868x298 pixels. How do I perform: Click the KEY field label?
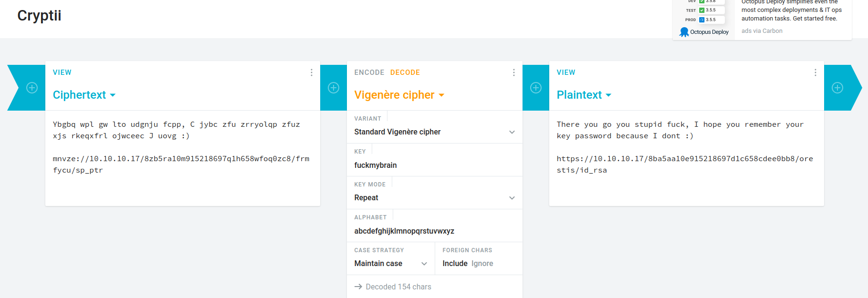click(x=360, y=152)
